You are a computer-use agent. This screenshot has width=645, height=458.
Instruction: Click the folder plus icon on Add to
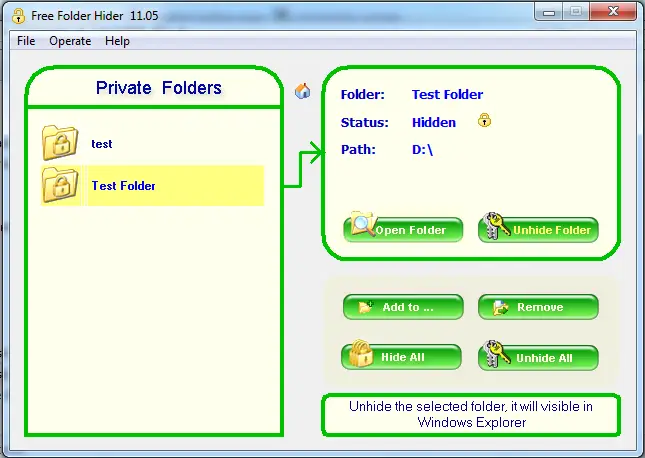point(366,307)
